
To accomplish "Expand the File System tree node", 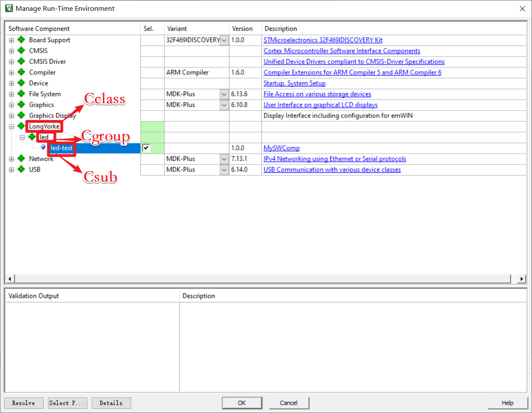I will pos(12,94).
